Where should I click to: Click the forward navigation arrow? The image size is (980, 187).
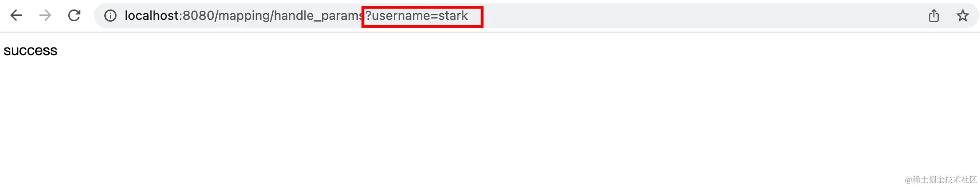(x=45, y=16)
